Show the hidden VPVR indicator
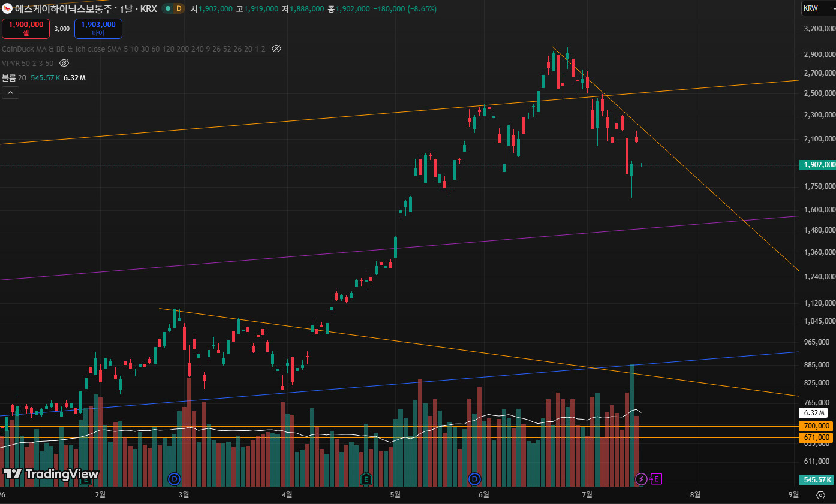836x504 pixels. click(64, 63)
